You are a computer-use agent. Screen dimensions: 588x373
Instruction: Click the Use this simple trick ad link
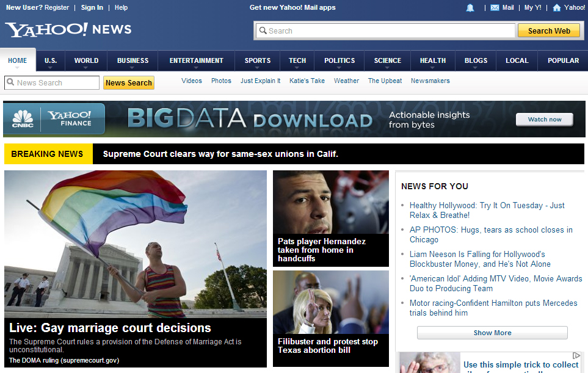521,367
